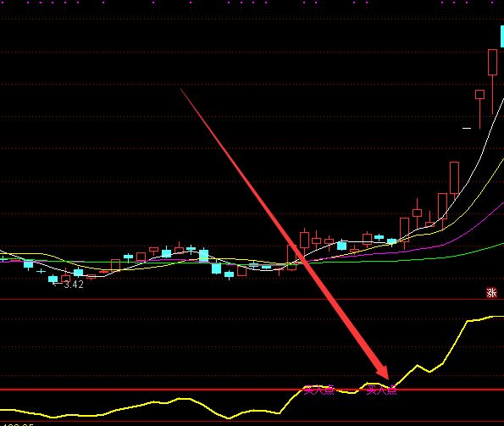The width and height of the screenshot is (504, 426).
Task: Click the 3.42 low price label
Action: pyautogui.click(x=74, y=285)
